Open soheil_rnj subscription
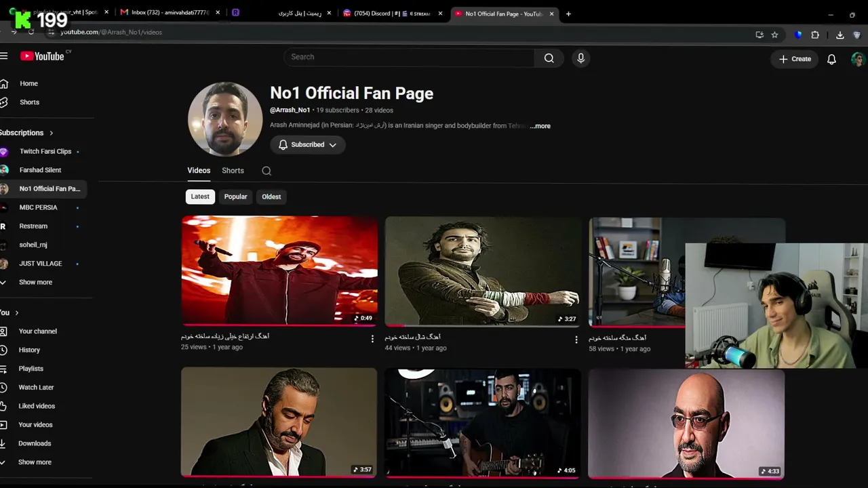The image size is (868, 488). click(33, 245)
